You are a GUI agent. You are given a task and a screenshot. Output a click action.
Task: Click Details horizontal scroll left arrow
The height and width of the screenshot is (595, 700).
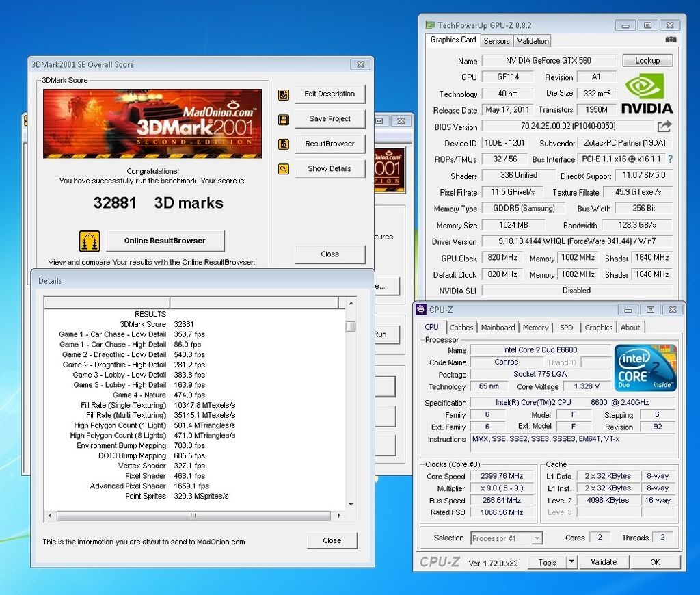(50, 516)
